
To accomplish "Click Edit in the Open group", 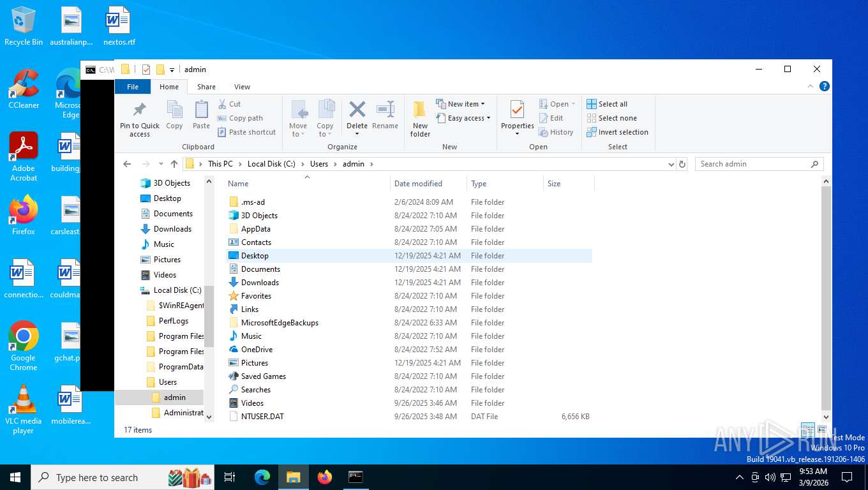I will pyautogui.click(x=551, y=118).
